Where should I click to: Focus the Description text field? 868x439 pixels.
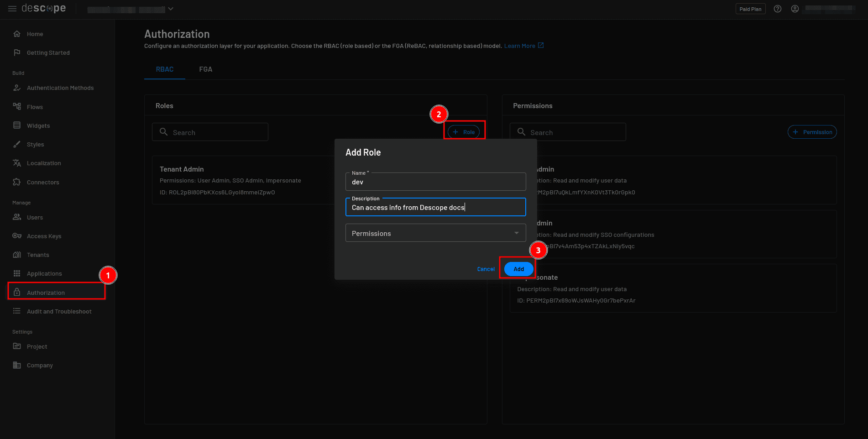435,208
